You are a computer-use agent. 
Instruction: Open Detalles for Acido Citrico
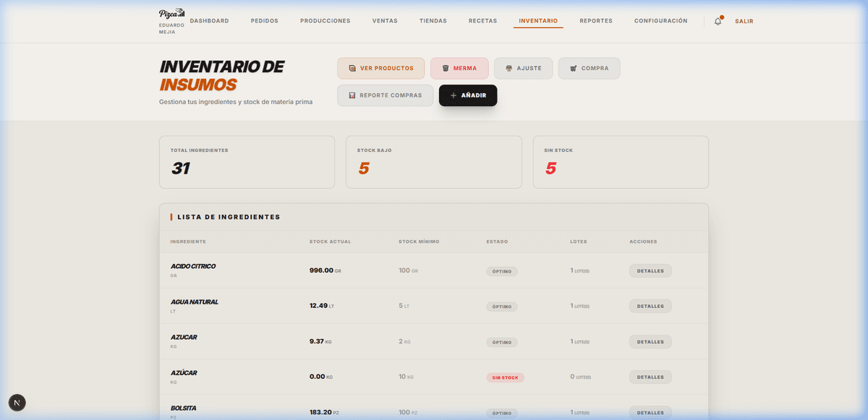pos(650,270)
